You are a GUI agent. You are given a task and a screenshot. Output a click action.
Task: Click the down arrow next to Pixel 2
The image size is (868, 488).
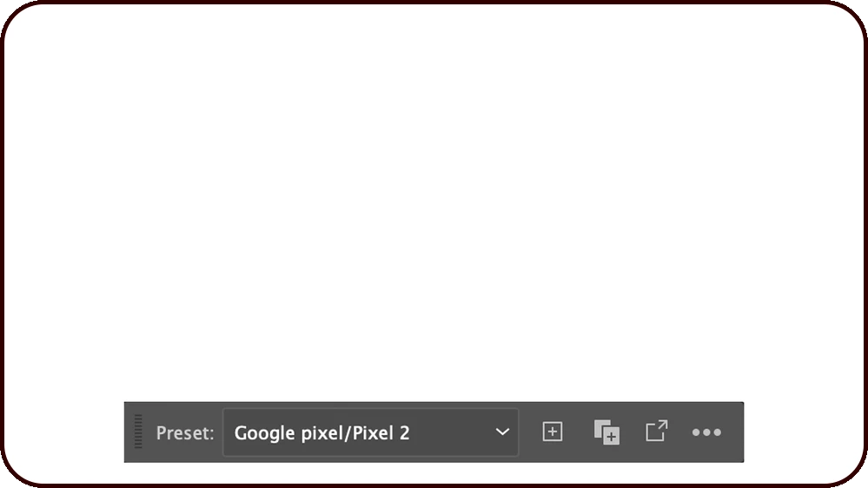pos(502,432)
